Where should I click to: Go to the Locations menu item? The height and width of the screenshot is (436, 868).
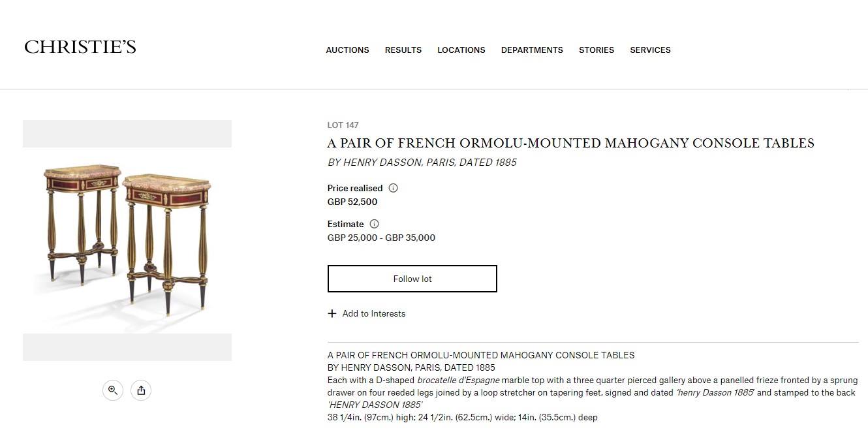pos(461,50)
